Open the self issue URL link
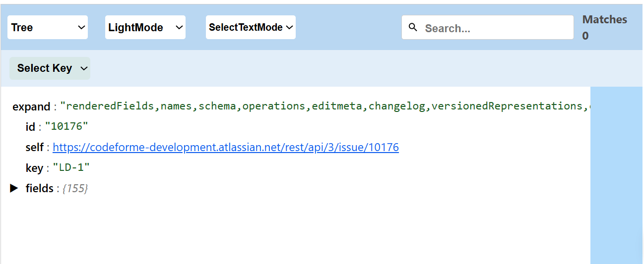Image resolution: width=644 pixels, height=264 pixels. point(226,148)
